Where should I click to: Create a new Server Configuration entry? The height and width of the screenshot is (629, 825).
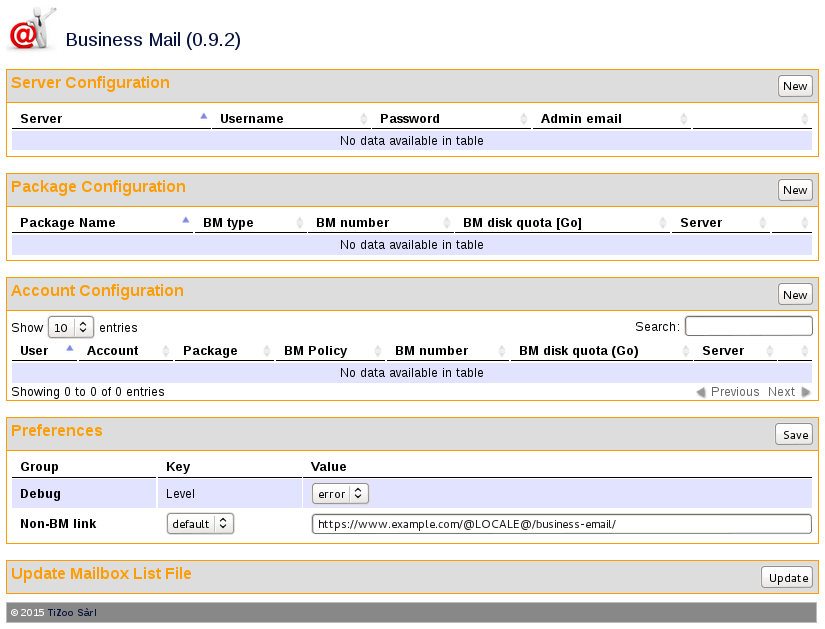[794, 86]
